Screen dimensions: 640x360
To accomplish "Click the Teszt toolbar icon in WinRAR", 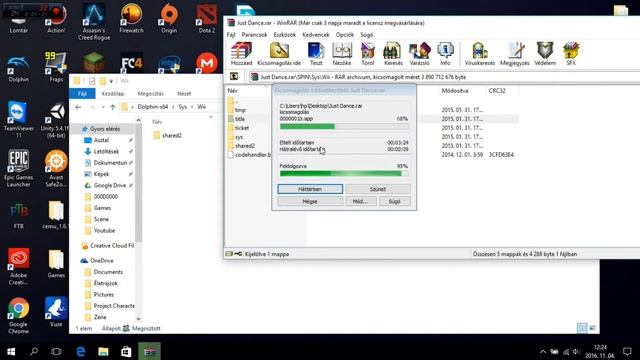I will 316,54.
